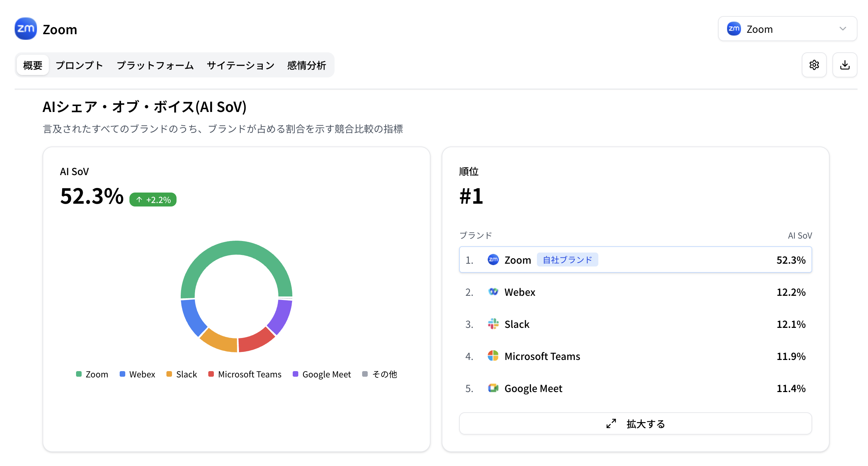Click the Microsoft Teams icon in ranking

tap(493, 356)
